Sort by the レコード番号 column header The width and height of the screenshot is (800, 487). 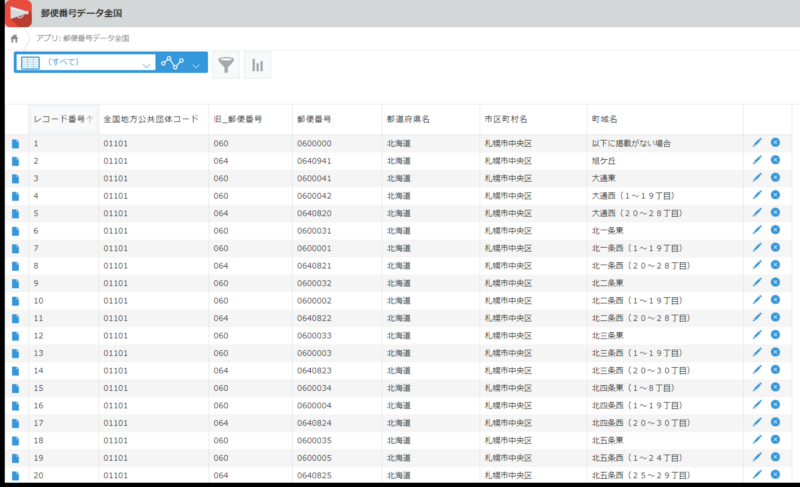63,118
